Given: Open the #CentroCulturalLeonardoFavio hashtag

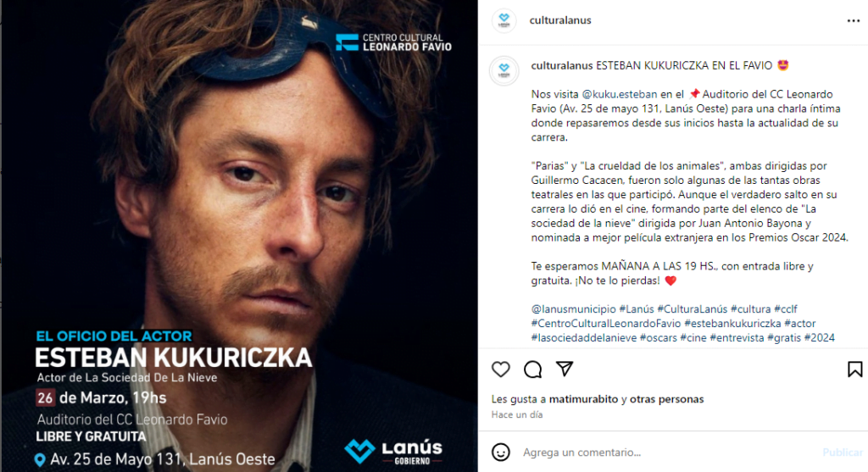Looking at the screenshot, I should 606,323.
